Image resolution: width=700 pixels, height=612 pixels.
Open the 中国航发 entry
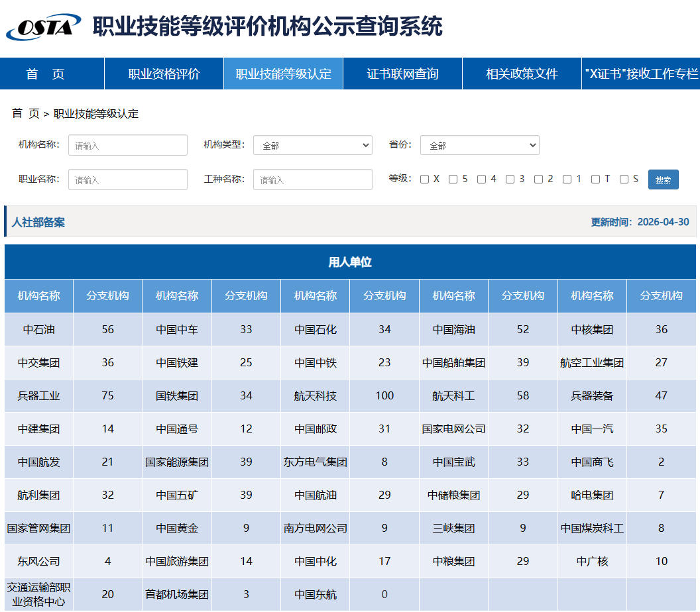[x=39, y=462]
